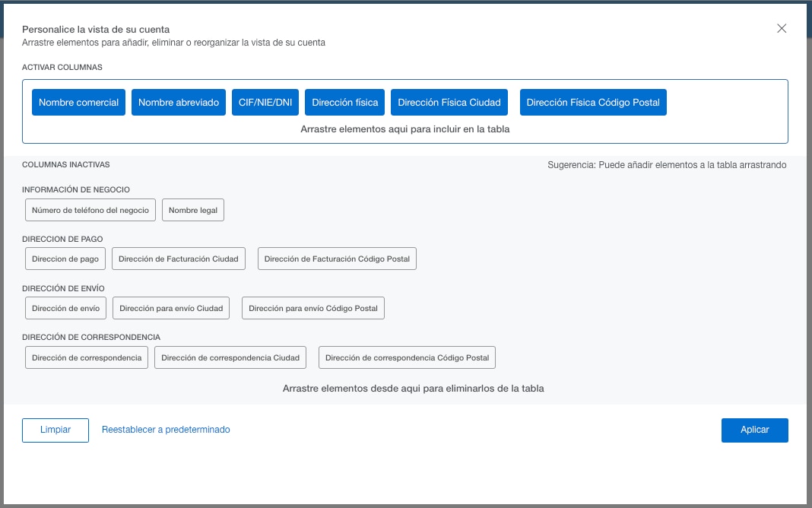Click the "Dirección de envío" column chip
Screen dimensions: 812x508
[x=65, y=307]
